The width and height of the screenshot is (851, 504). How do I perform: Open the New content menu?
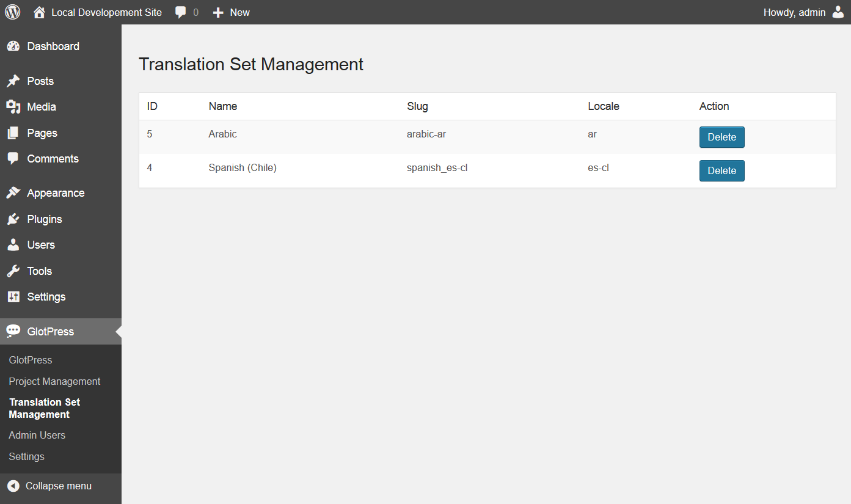click(x=240, y=12)
